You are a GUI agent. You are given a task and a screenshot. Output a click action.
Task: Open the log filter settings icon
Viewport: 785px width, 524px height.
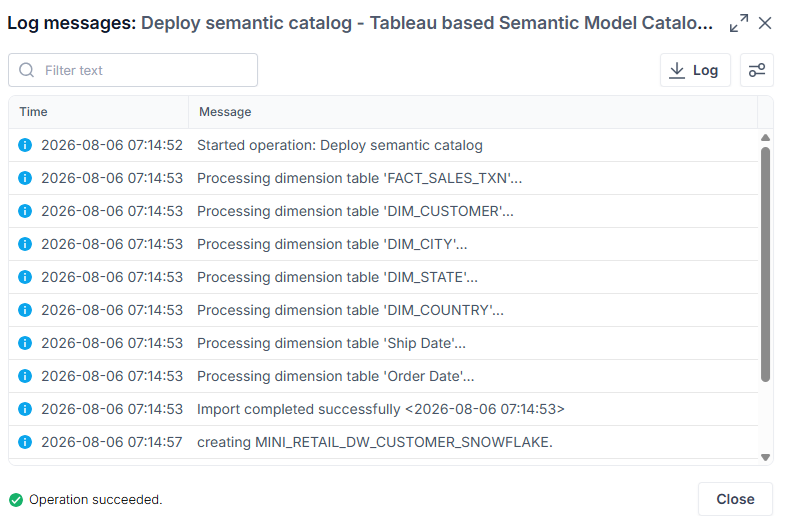756,70
